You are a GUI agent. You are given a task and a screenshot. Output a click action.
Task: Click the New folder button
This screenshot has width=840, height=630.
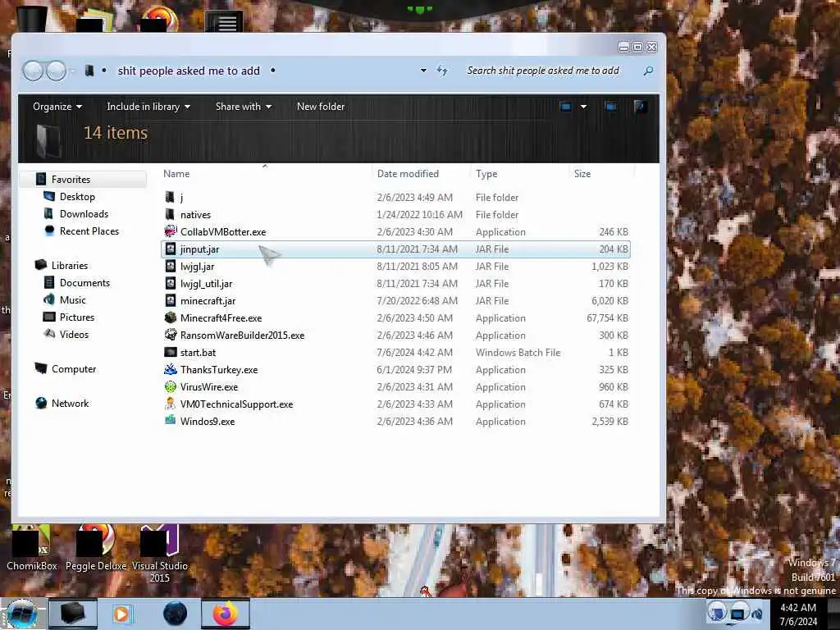(321, 107)
